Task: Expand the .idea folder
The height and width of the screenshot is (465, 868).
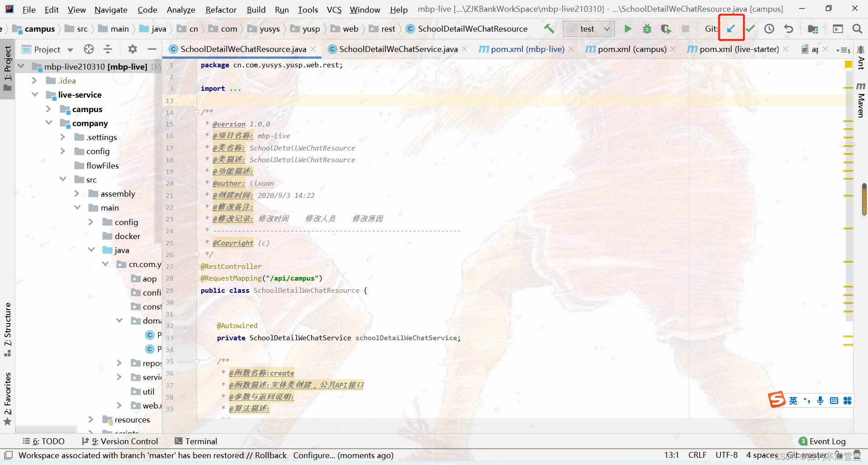Action: click(34, 80)
